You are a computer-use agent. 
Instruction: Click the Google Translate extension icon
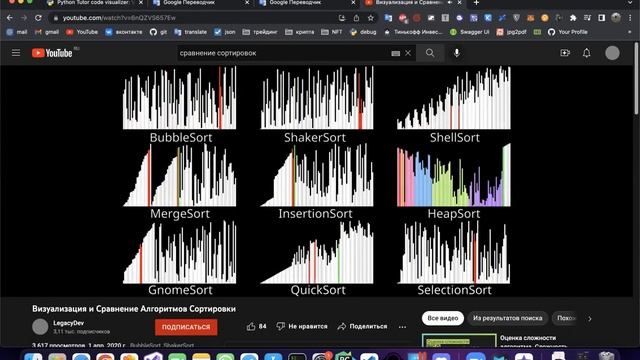pos(388,18)
